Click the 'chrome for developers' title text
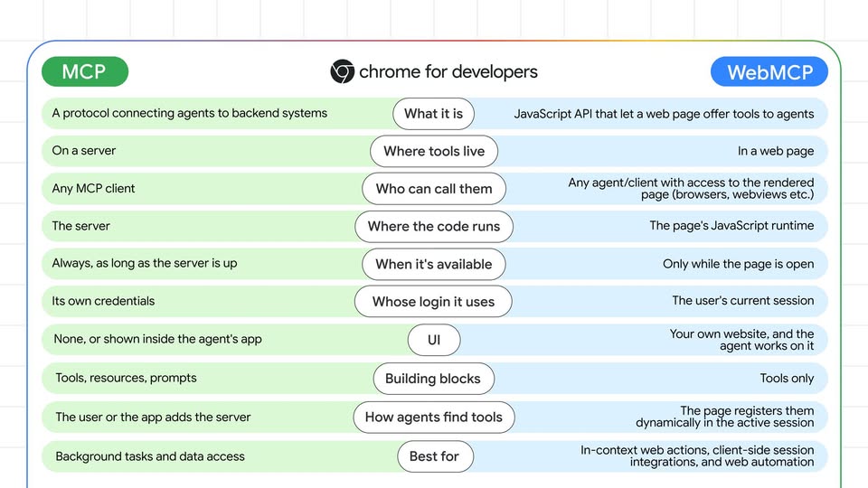868x488 pixels. (x=448, y=72)
